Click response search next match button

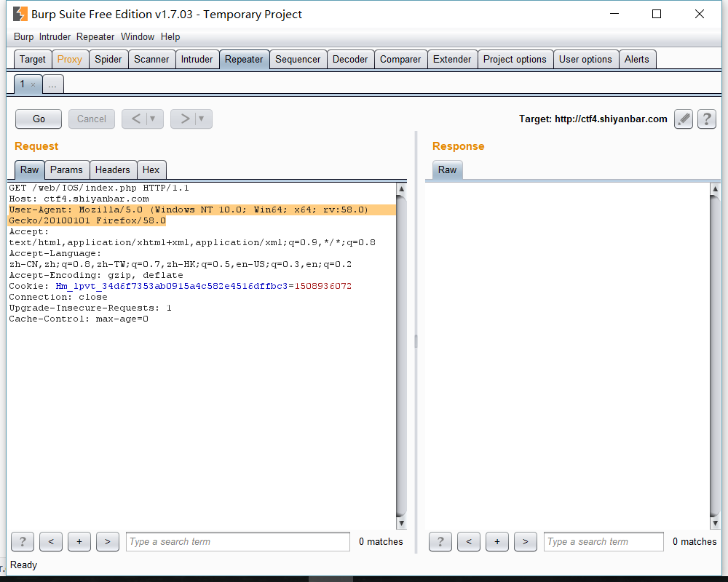tap(526, 541)
